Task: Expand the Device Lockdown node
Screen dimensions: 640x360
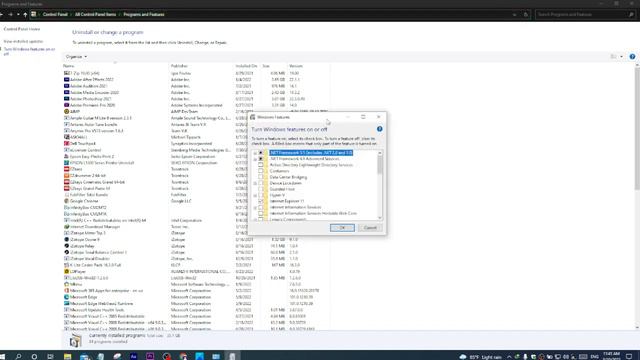Action: tap(256, 183)
